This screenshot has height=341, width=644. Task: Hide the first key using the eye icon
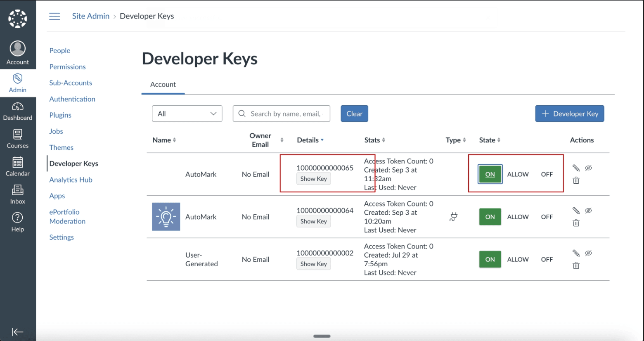588,168
